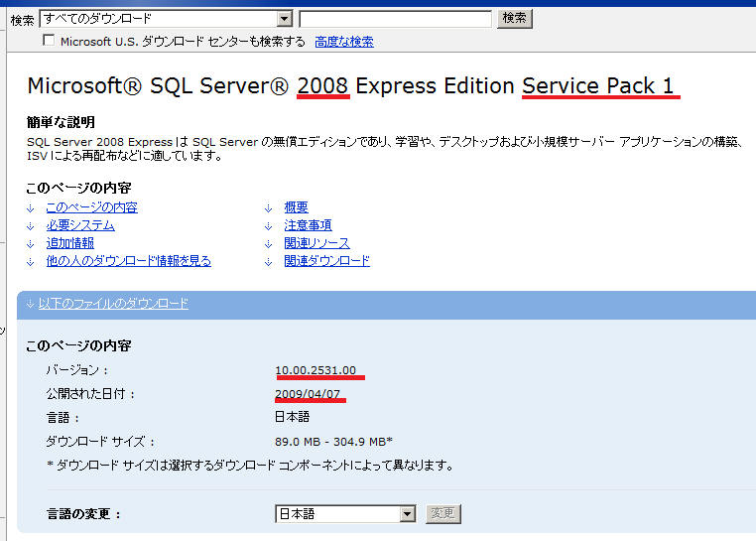Open the 言語の変更 language dropdown showing 日本語
Viewport: 756px width, 541px height.
tap(345, 514)
